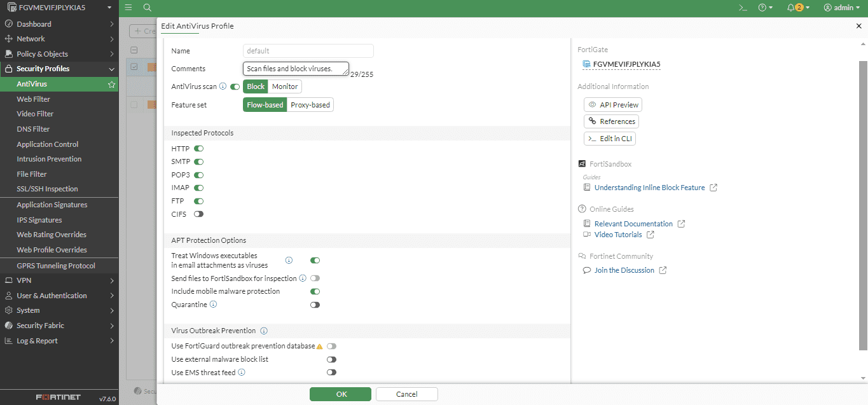Click the FortiGuard outbreak warning triangle icon
This screenshot has height=405, width=868.
click(320, 347)
